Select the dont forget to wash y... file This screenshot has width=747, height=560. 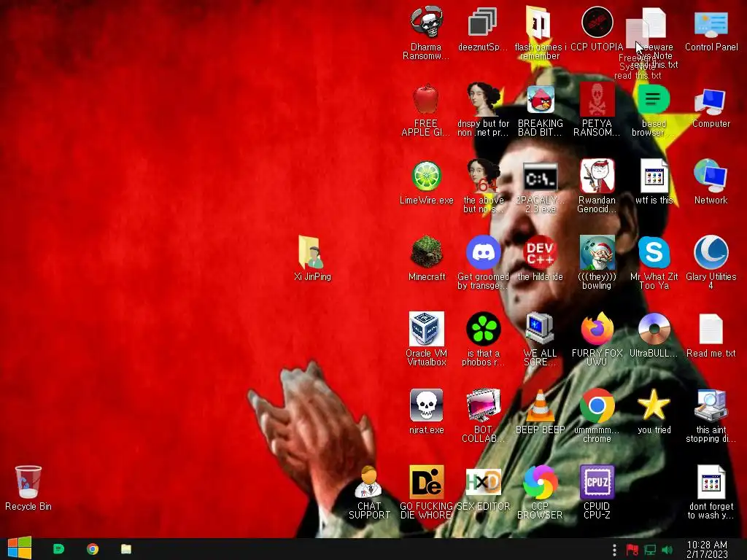coord(711,483)
